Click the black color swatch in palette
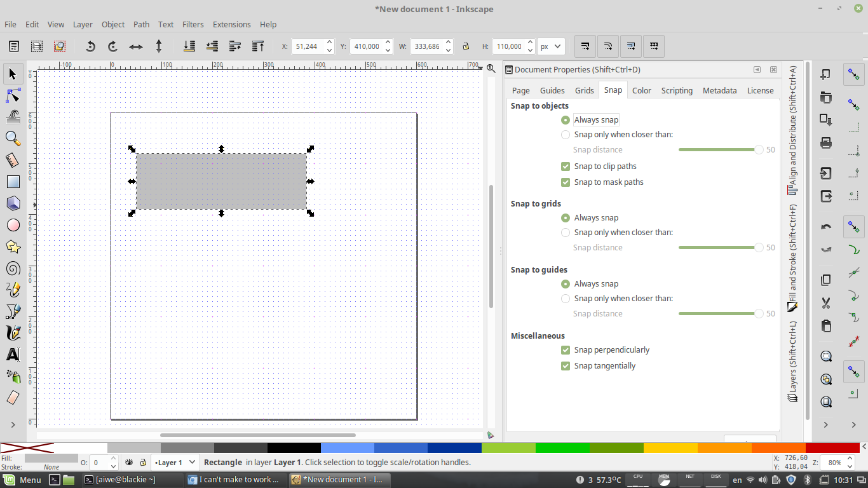This screenshot has height=488, width=868. pyautogui.click(x=294, y=448)
